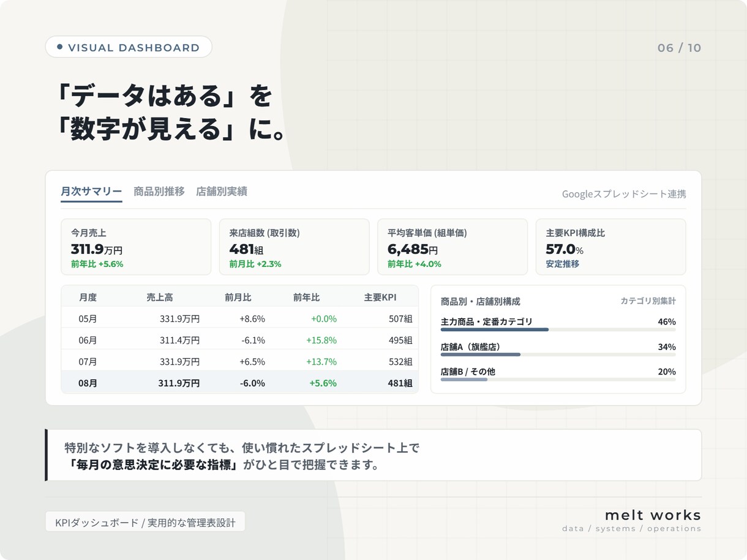Click the 月度 column header
Image resolution: width=747 pixels, height=560 pixels.
(x=88, y=297)
